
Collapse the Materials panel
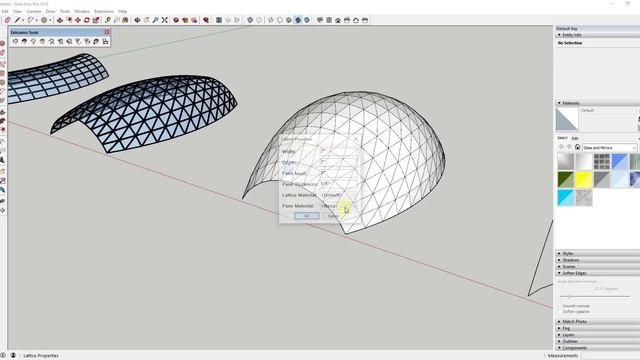click(x=559, y=103)
